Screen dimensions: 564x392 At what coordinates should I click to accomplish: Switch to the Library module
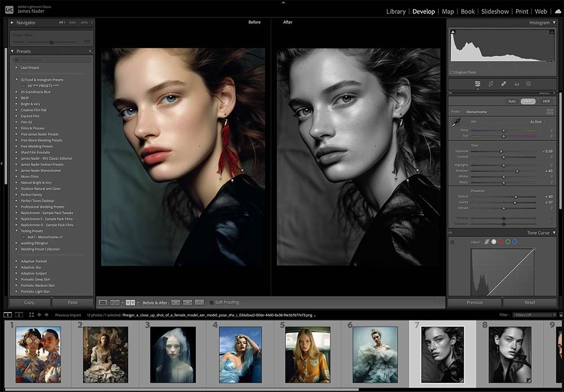[x=395, y=11]
